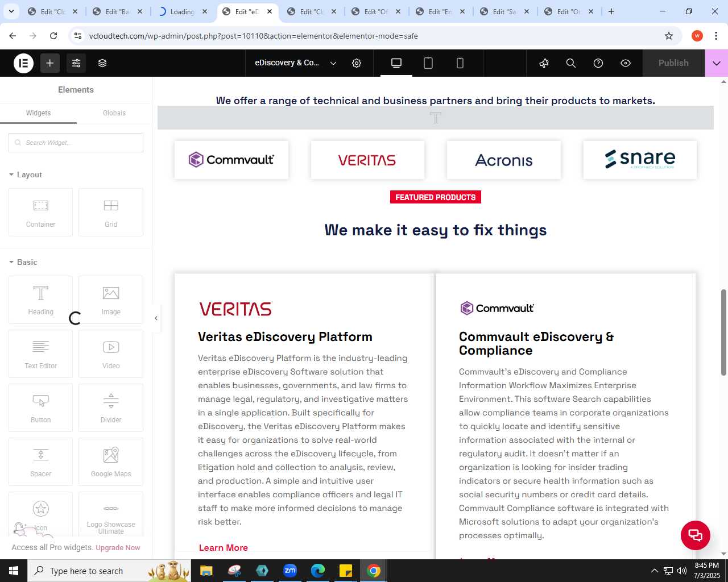This screenshot has height=582, width=728.
Task: Click the Veritas partner logo card
Action: coord(367,160)
